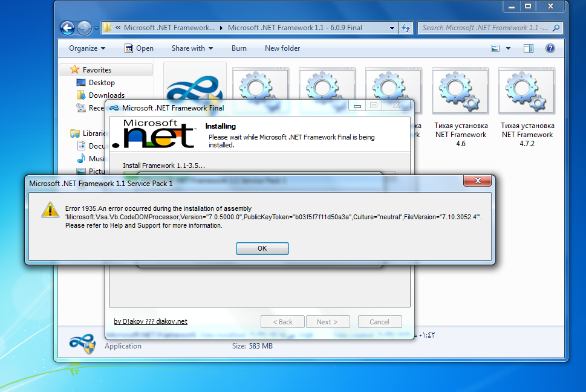Click Open in the Explorer toolbar
586x392 pixels.
pyautogui.click(x=139, y=48)
